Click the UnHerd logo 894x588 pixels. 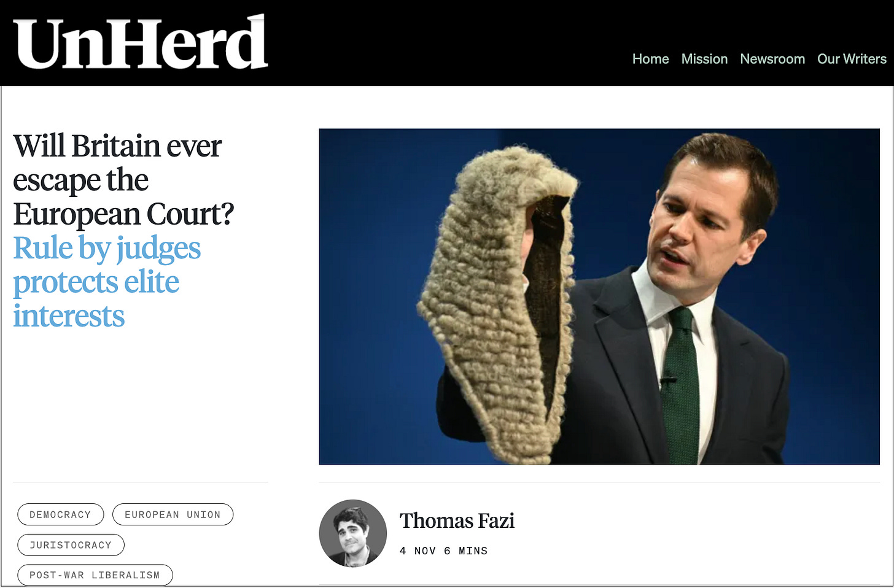[141, 43]
